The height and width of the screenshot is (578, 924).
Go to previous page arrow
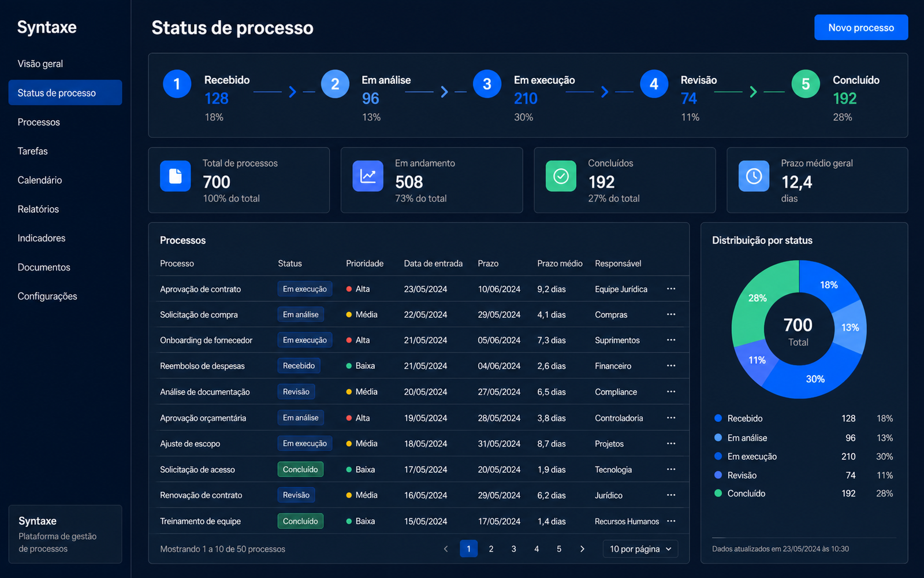446,549
